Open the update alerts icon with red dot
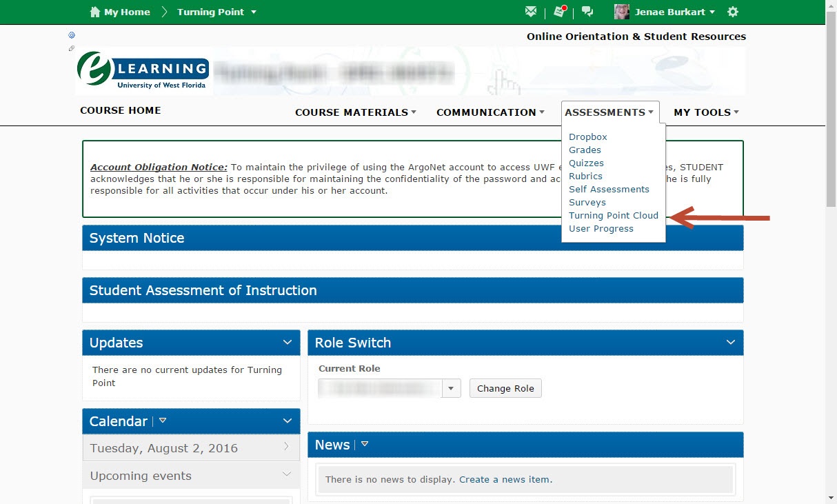 tap(559, 12)
